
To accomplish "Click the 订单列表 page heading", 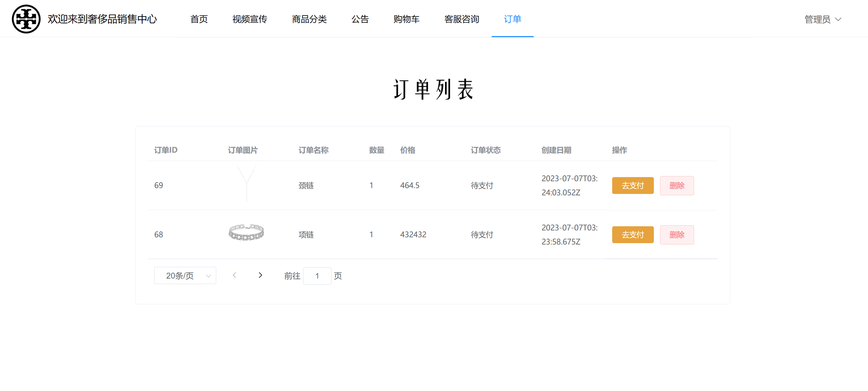I will (434, 89).
